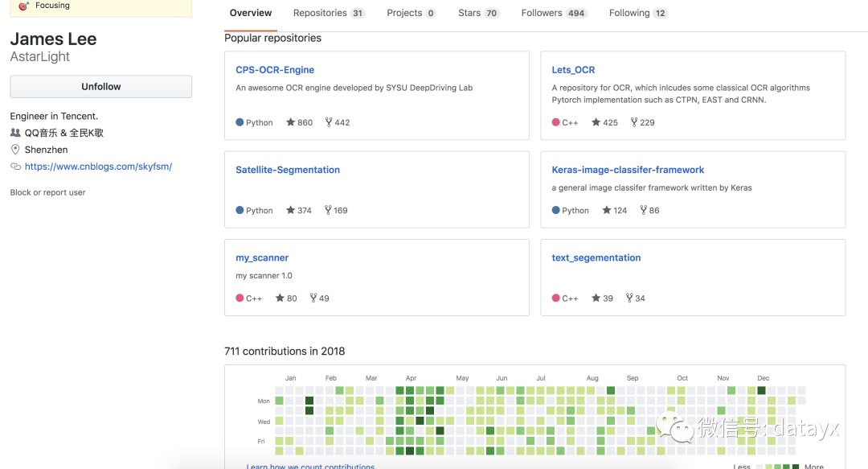This screenshot has height=469, width=868.
Task: Click the organization icon beside QQ音乐
Action: 15,133
